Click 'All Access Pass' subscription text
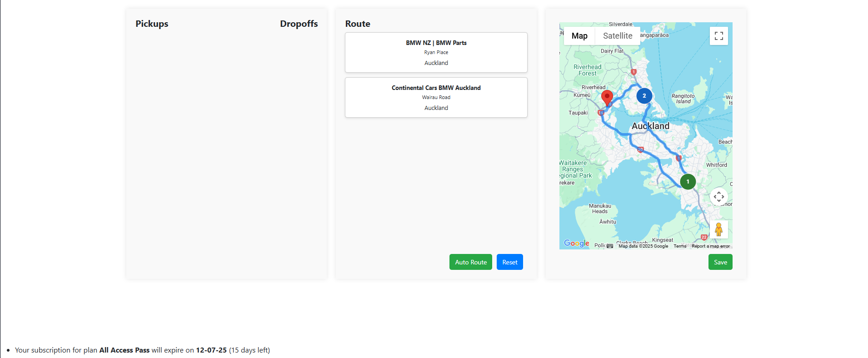Screen dimensions: 868x358 (125, 350)
